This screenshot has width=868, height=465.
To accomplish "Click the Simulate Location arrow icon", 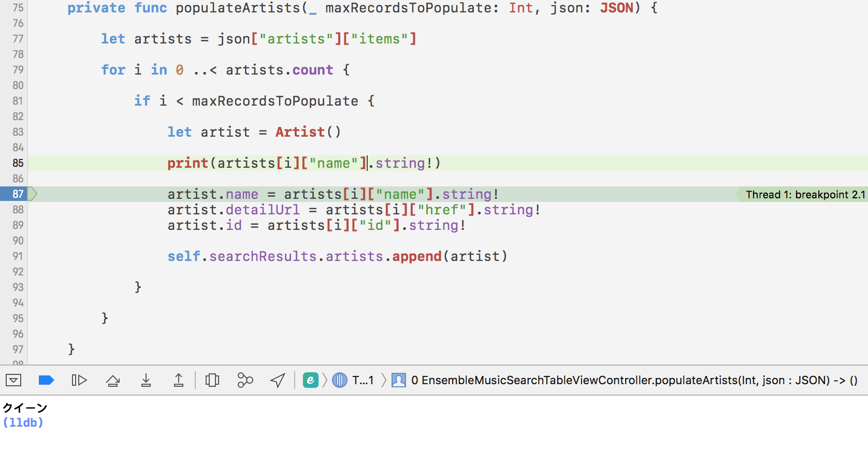I will 278,381.
